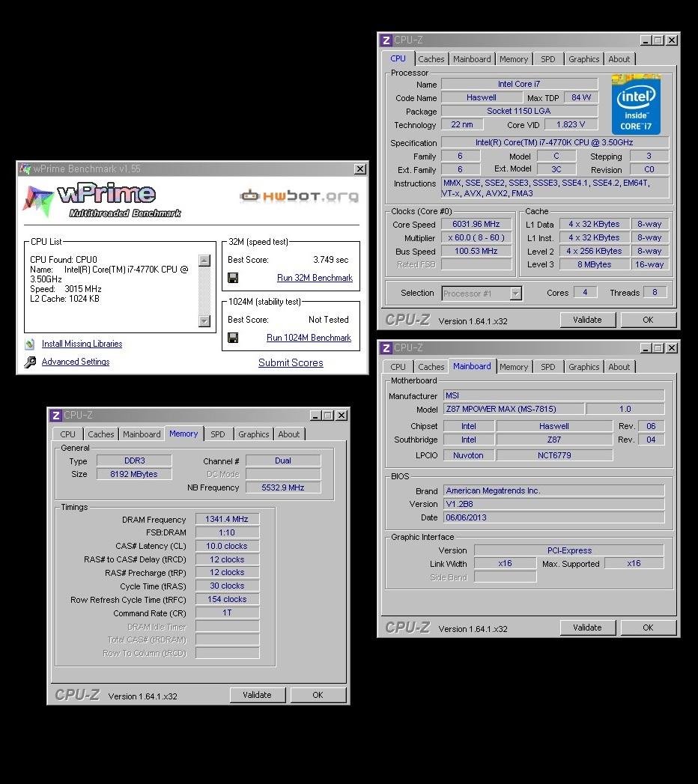The height and width of the screenshot is (784, 698).
Task: Click the Intel inside Core i7 badge
Action: click(636, 105)
